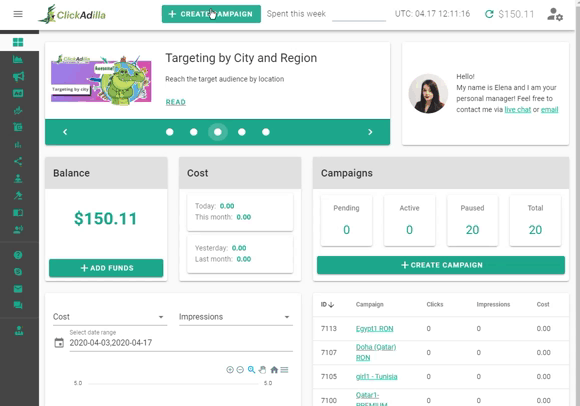Open the account settings user icon

tap(555, 14)
